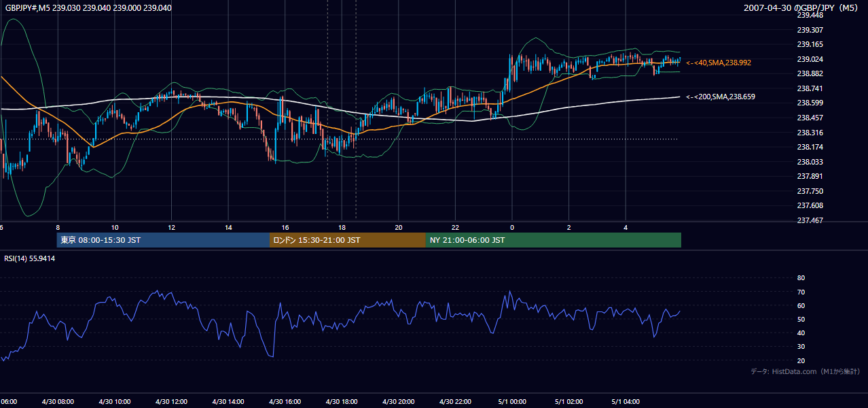
Task: Click price axis label 239.165
Action: 810,44
